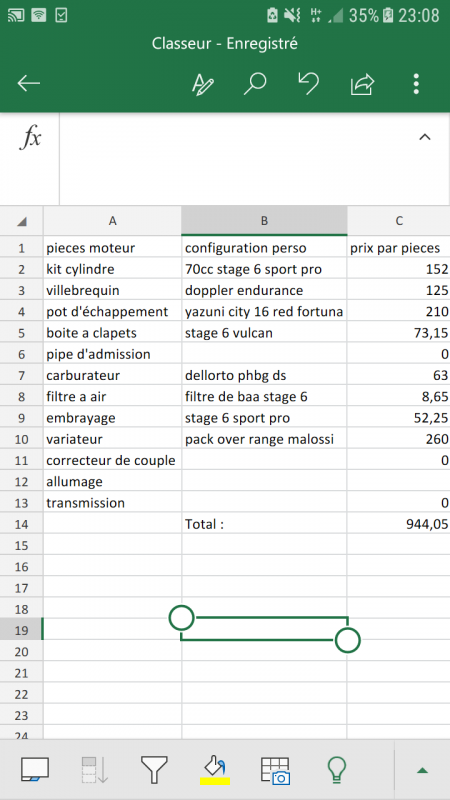Undo the last action
The width and height of the screenshot is (450, 800).
(308, 83)
